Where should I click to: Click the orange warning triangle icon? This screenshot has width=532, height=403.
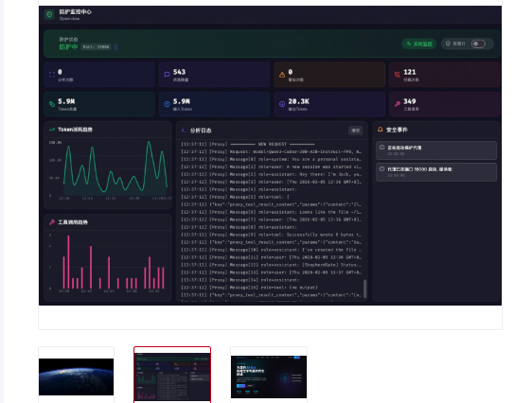click(x=282, y=75)
